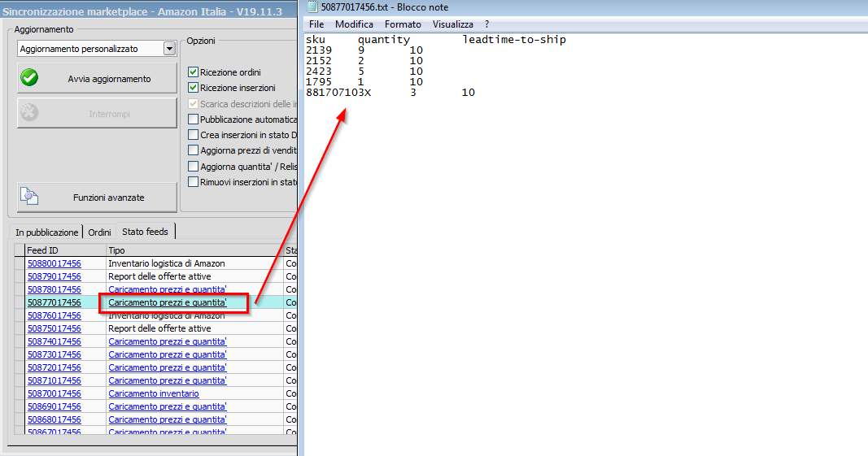Click Tipo column header
The height and width of the screenshot is (456, 868).
[194, 250]
